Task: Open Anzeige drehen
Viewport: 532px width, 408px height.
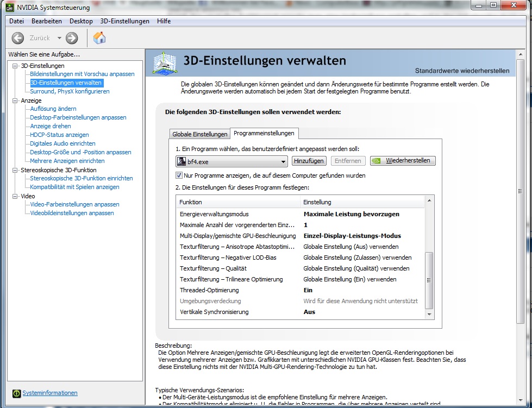Action: (x=51, y=126)
